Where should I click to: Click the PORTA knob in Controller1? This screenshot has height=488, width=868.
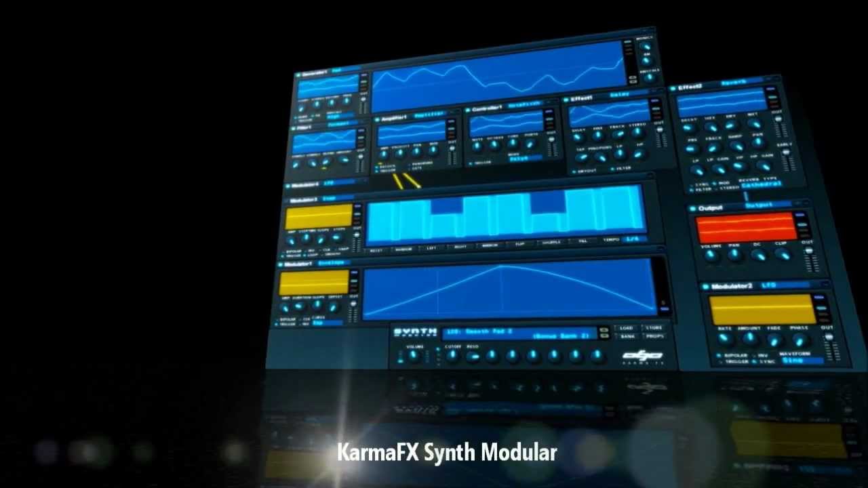pyautogui.click(x=531, y=143)
